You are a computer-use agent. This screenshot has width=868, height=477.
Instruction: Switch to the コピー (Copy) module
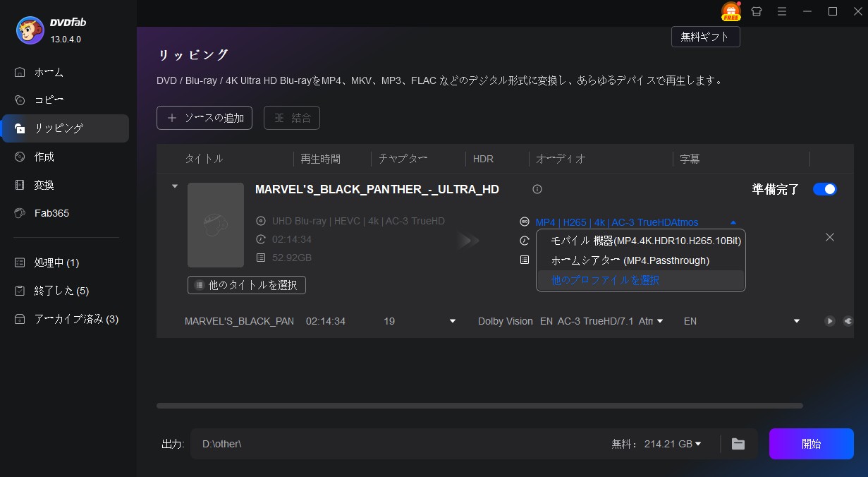[x=65, y=100]
